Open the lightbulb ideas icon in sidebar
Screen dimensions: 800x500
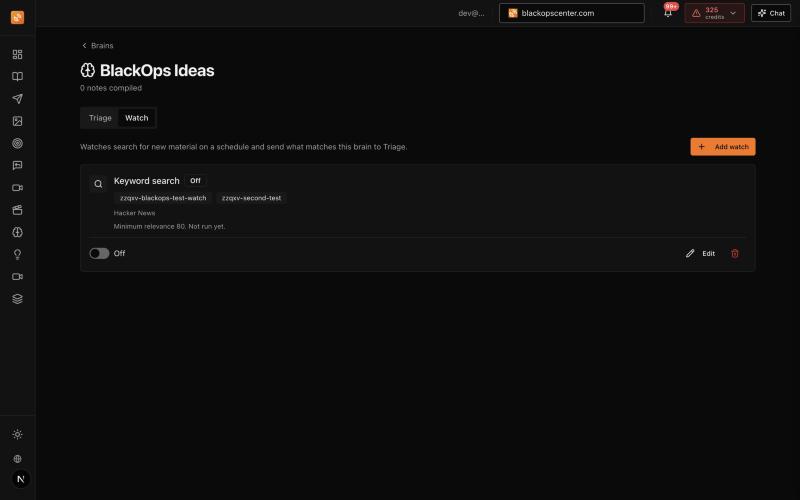tap(17, 255)
